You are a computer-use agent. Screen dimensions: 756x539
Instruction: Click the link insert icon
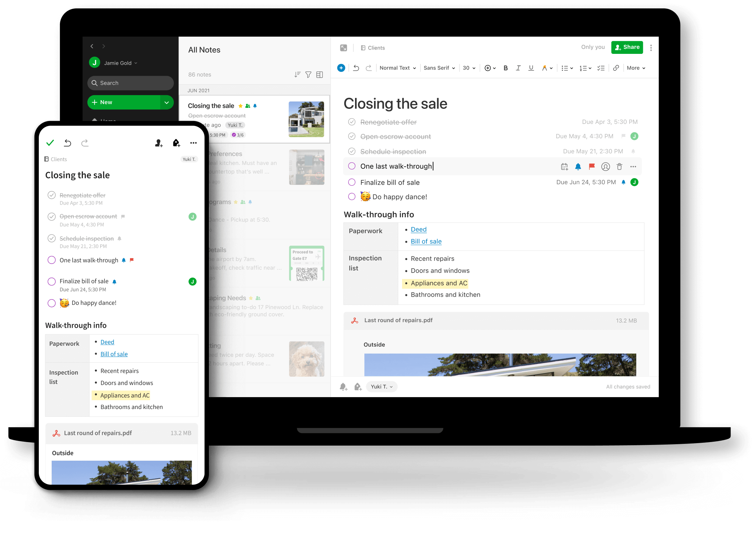[616, 68]
